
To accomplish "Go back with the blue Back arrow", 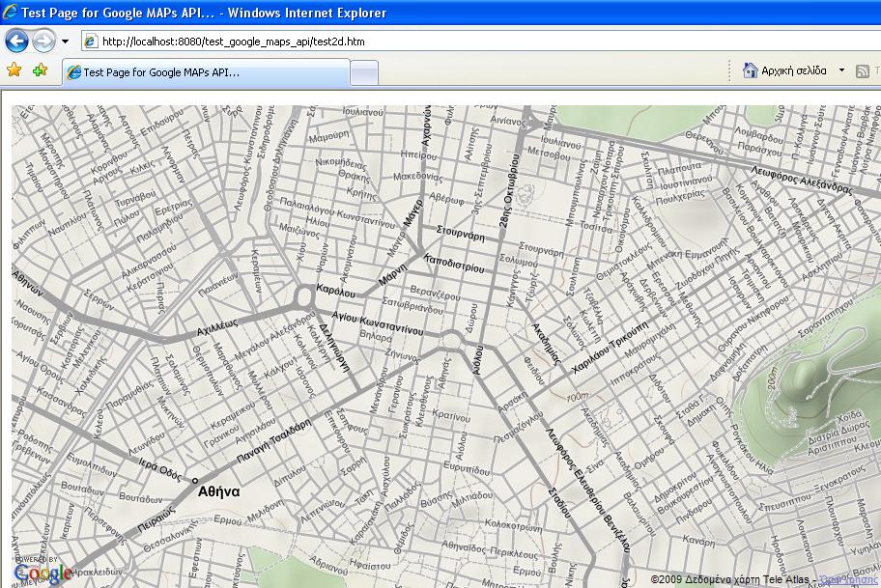I will 16,41.
